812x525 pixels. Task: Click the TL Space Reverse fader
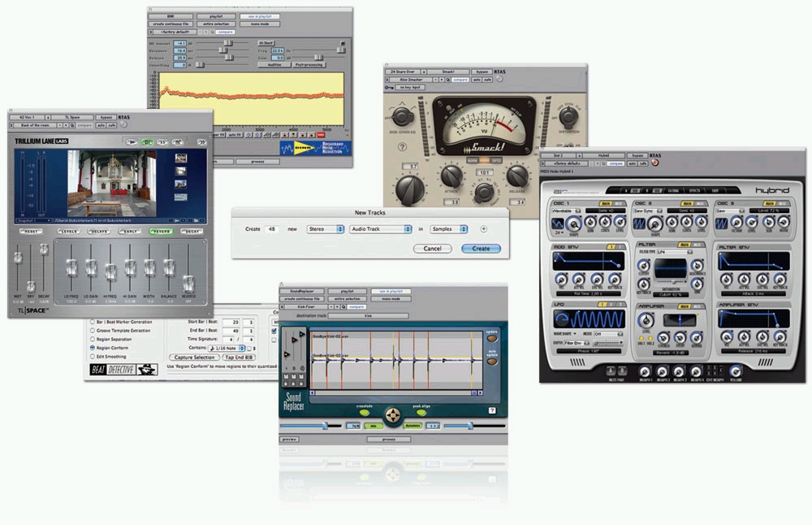coord(188,283)
